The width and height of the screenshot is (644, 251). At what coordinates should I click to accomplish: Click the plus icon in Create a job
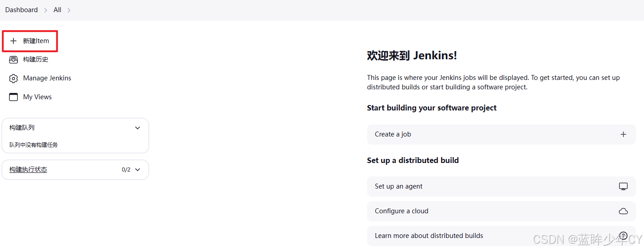(623, 134)
